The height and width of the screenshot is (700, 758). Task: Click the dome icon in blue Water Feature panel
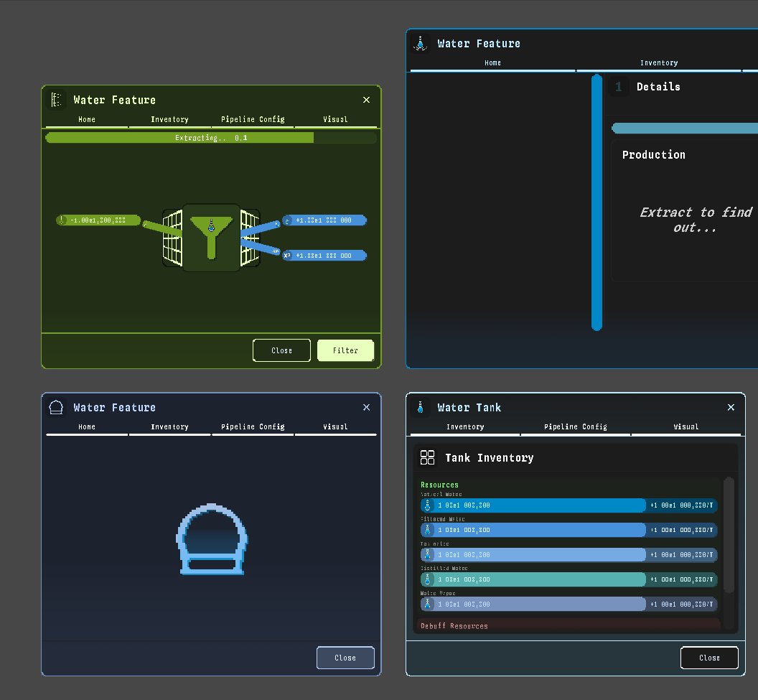click(x=211, y=539)
